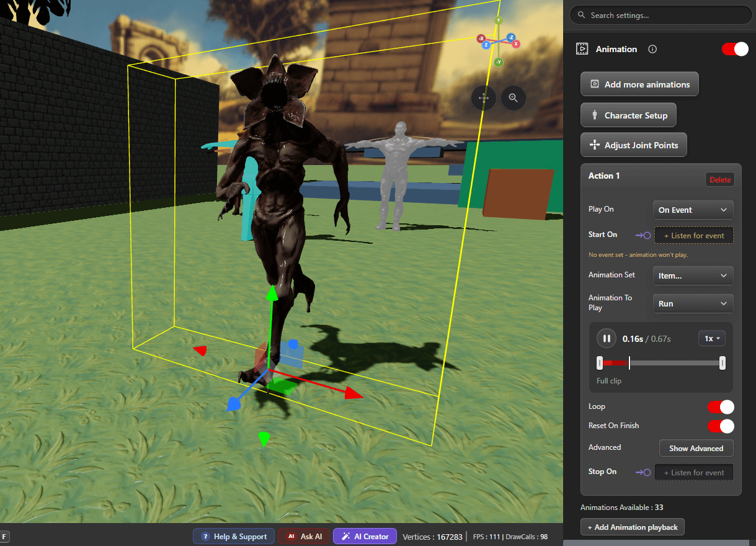This screenshot has width=756, height=546.
Task: Click the clip start trim handle
Action: click(600, 364)
